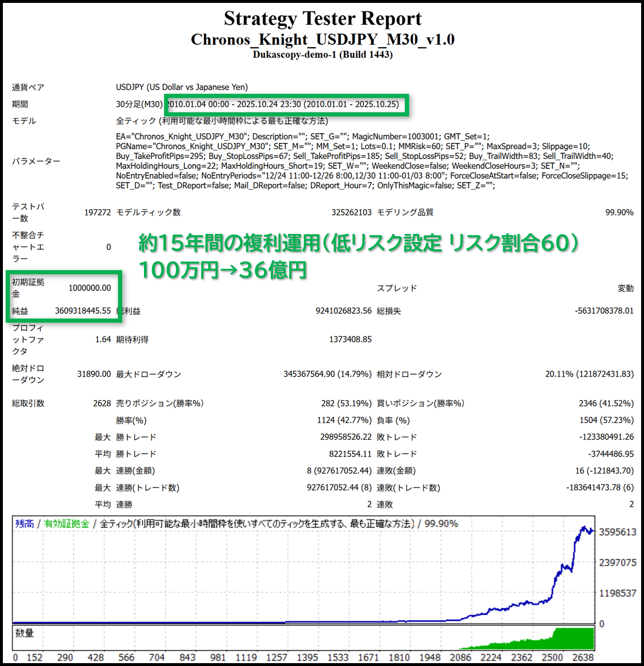This screenshot has height=666, width=644.
Task: Click the モデル label
Action: (24, 121)
